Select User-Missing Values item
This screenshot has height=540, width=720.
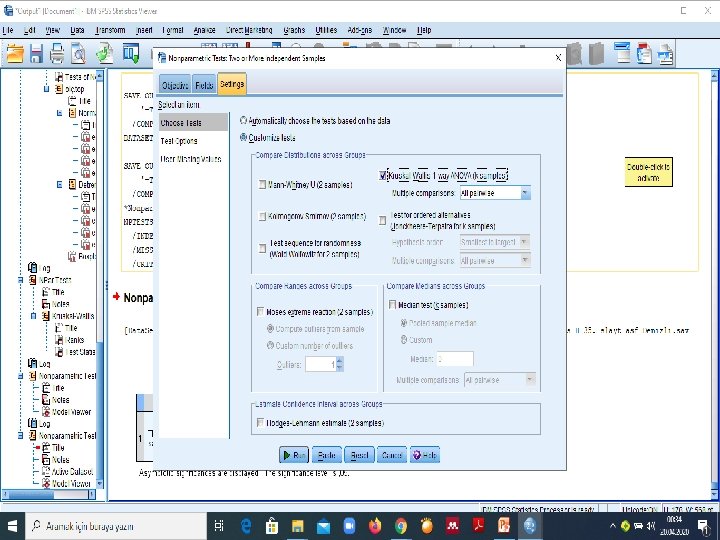tap(193, 159)
